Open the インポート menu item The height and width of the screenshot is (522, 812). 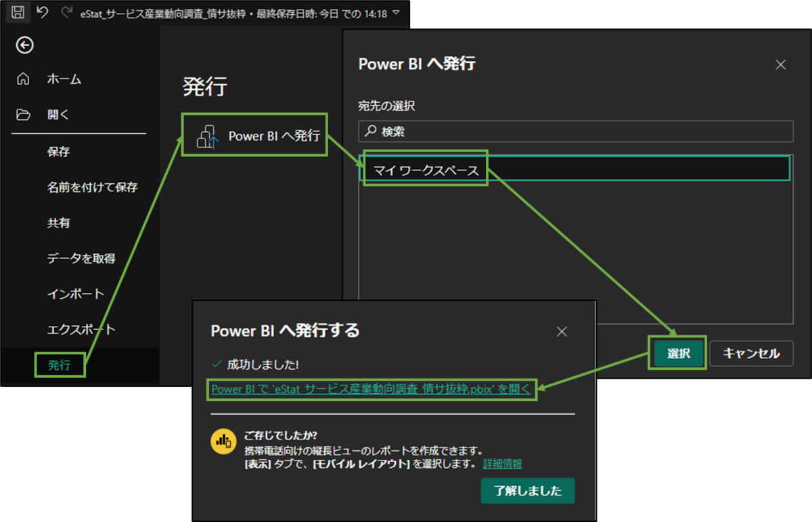75,294
